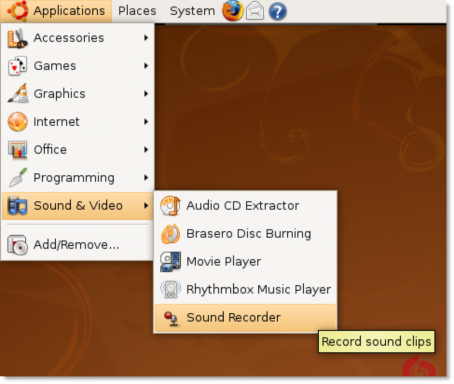Click the Sound & Video submenu arrow
This screenshot has width=454, height=384.
146,206
